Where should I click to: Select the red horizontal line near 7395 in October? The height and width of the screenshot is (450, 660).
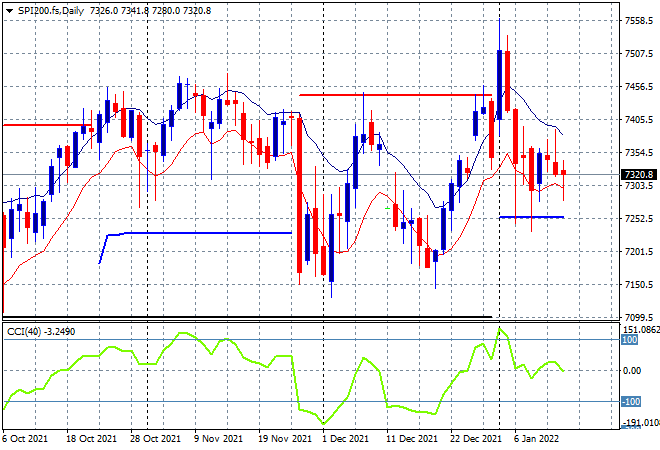click(47, 125)
